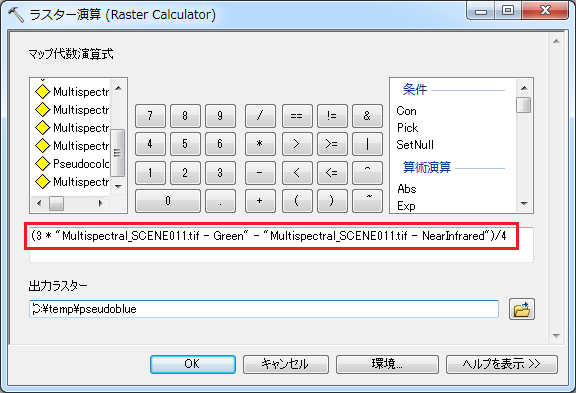Image resolution: width=576 pixels, height=393 pixels.
Task: Click the 9 number button
Action: (220, 116)
